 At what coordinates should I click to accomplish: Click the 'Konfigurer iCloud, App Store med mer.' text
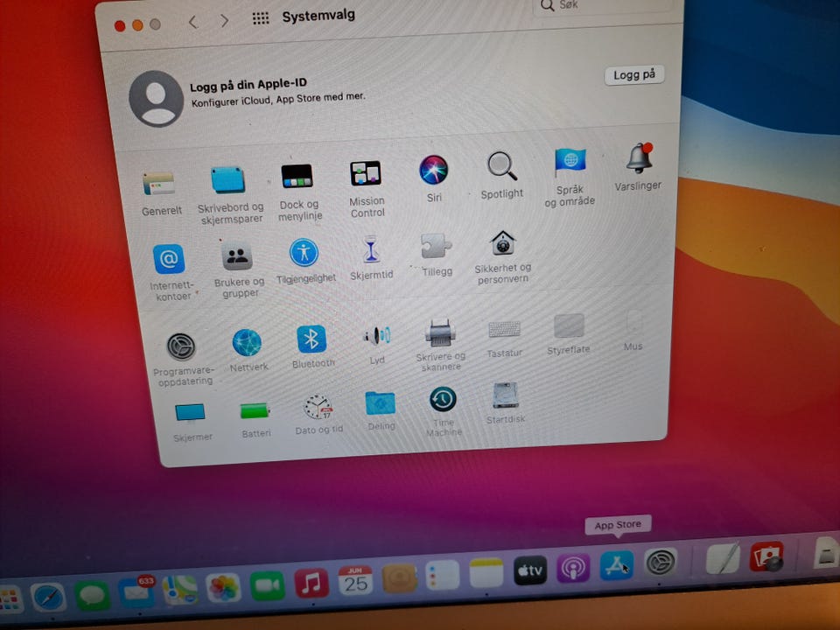click(278, 99)
